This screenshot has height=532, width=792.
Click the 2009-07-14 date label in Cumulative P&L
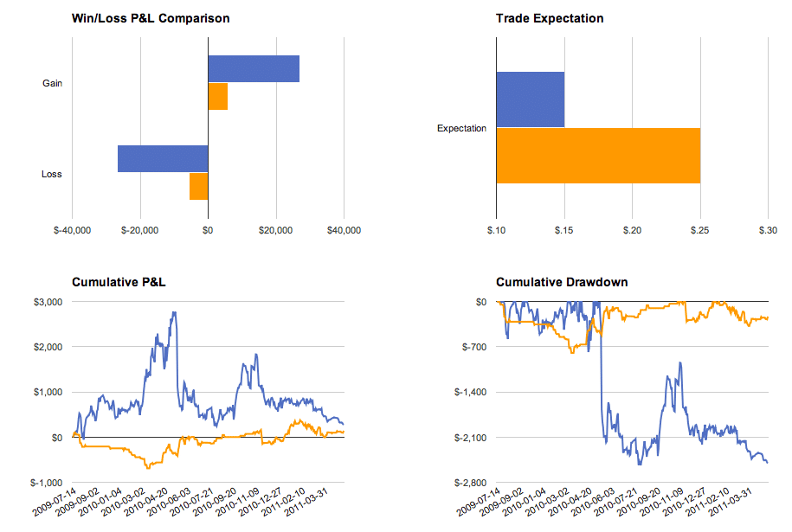[x=55, y=502]
